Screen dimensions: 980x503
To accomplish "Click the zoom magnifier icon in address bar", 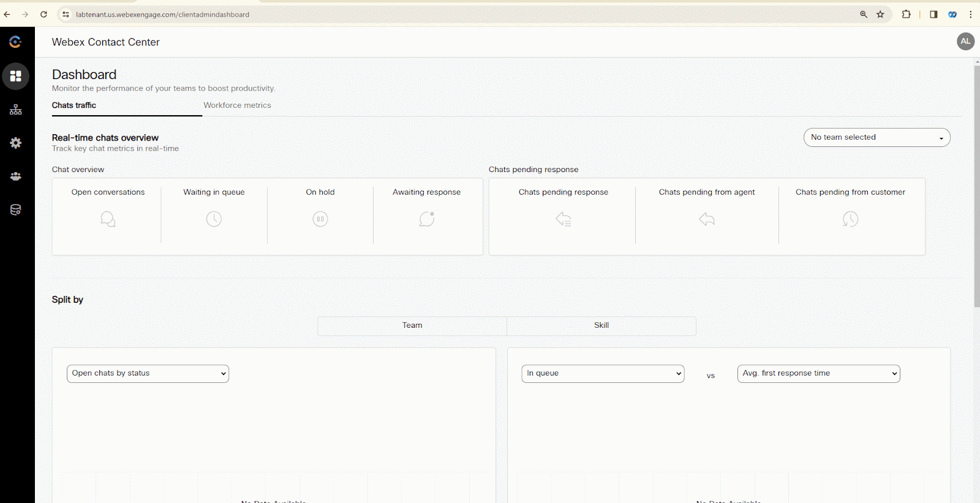I will 864,14.
